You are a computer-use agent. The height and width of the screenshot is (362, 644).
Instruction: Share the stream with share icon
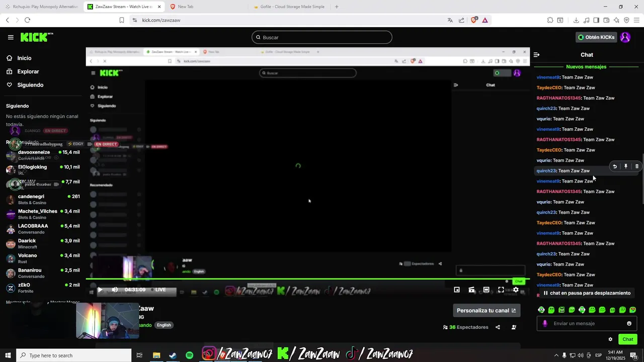pyautogui.click(x=498, y=327)
